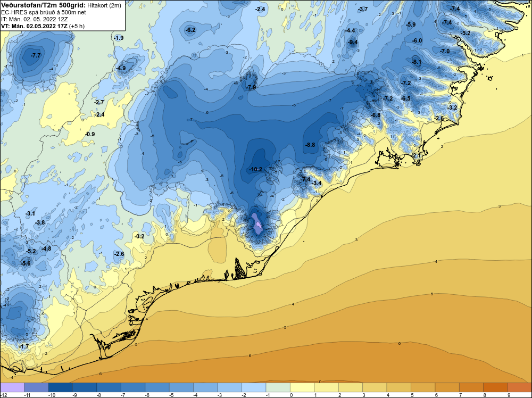Click the '-8.1' temperature label

coord(417,62)
